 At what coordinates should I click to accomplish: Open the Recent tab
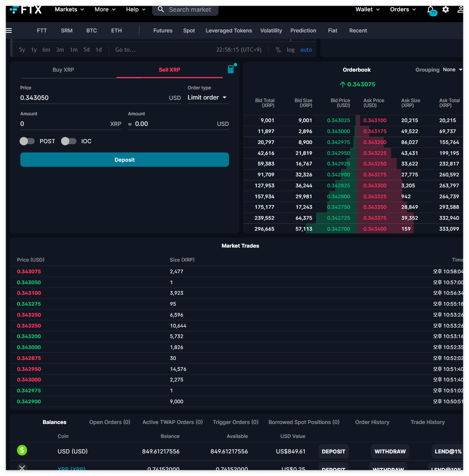358,31
